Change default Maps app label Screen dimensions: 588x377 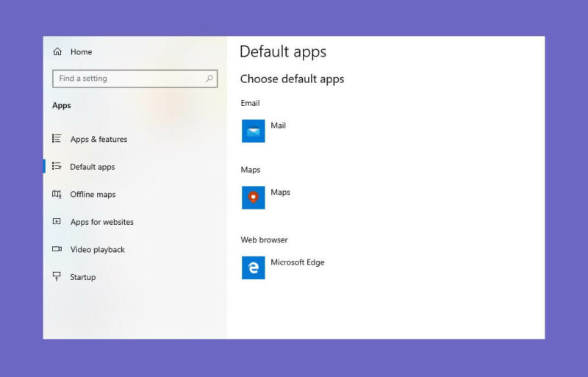tap(281, 193)
